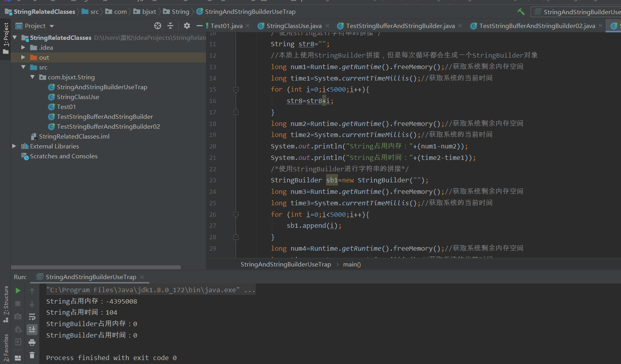This screenshot has height=364, width=621.
Task: Open the run configuration dropdown StringAndStringBuilderUse
Action: click(577, 12)
